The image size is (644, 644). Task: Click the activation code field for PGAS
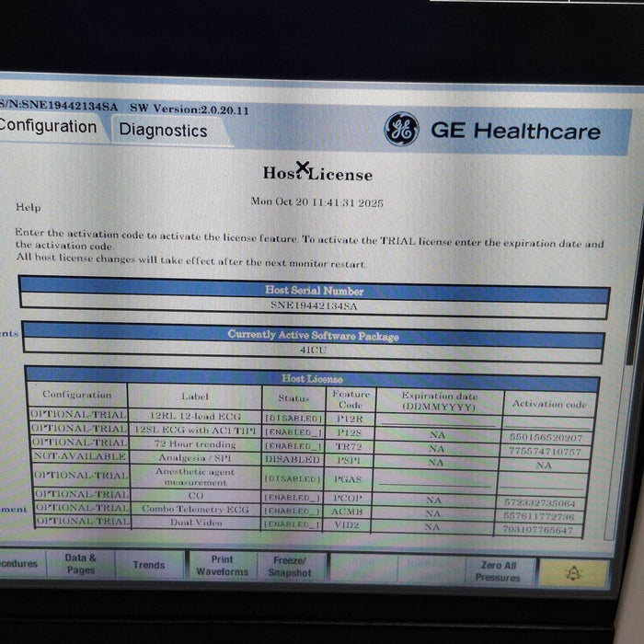(542, 482)
